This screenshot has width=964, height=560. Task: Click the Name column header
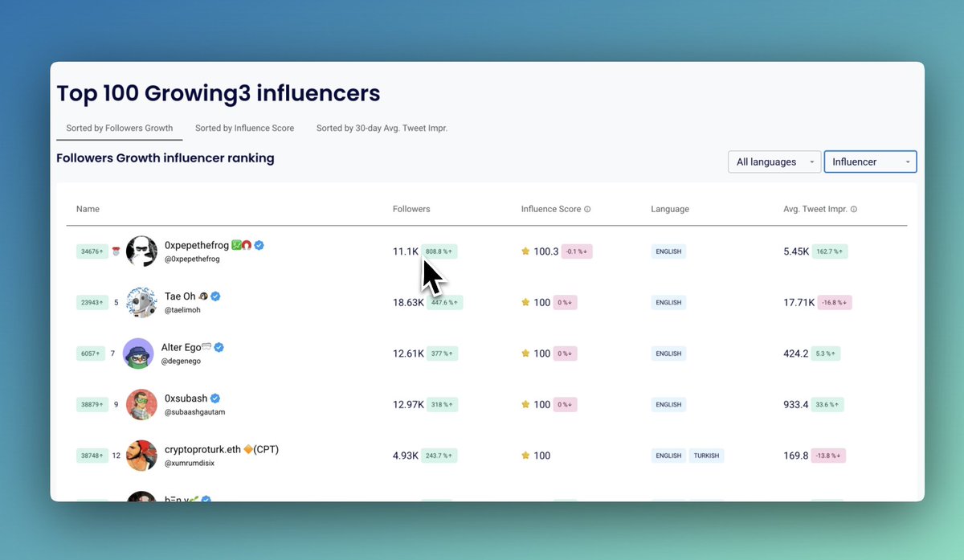point(88,209)
